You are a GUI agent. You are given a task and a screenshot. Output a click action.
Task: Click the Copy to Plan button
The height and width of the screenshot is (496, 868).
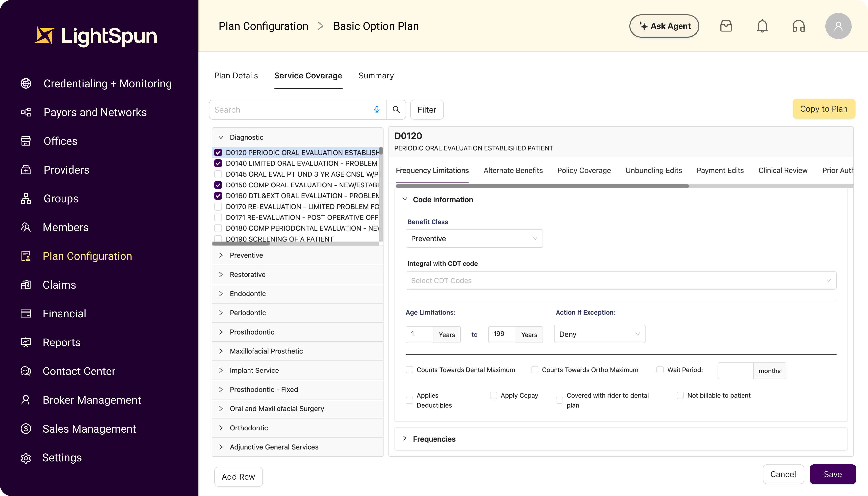pyautogui.click(x=824, y=109)
